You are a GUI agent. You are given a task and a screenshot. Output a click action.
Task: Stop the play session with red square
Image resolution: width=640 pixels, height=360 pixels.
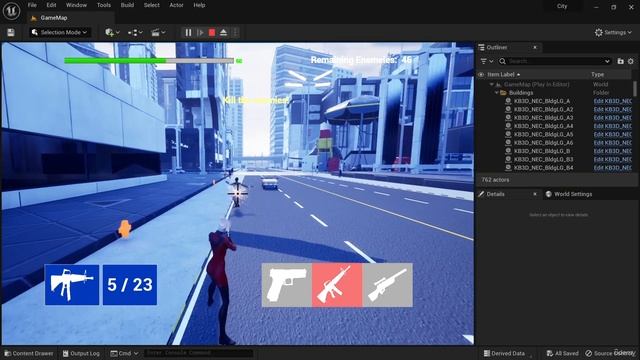pos(212,32)
